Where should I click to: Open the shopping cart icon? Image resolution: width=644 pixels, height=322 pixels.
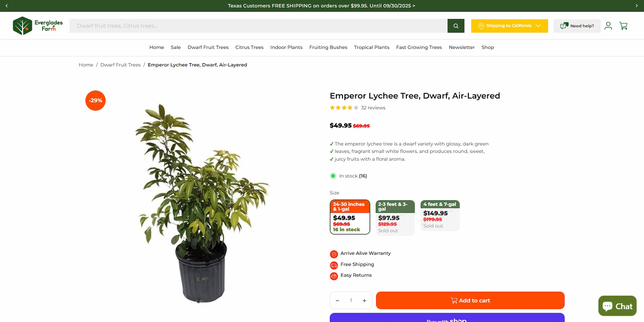(623, 26)
